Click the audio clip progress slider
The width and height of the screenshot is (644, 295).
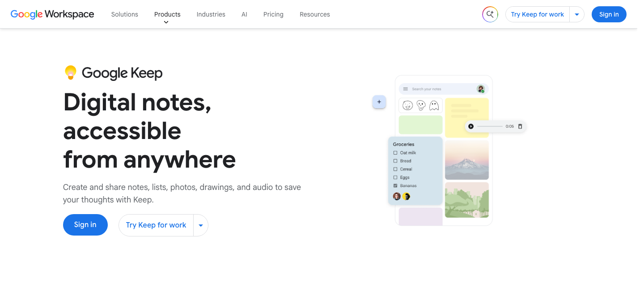[490, 126]
